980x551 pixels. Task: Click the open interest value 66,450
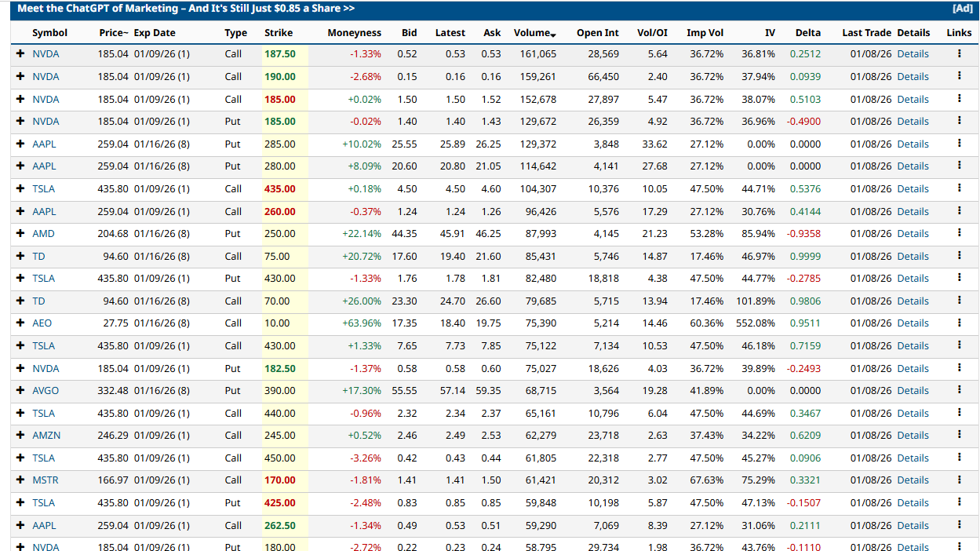tap(603, 77)
